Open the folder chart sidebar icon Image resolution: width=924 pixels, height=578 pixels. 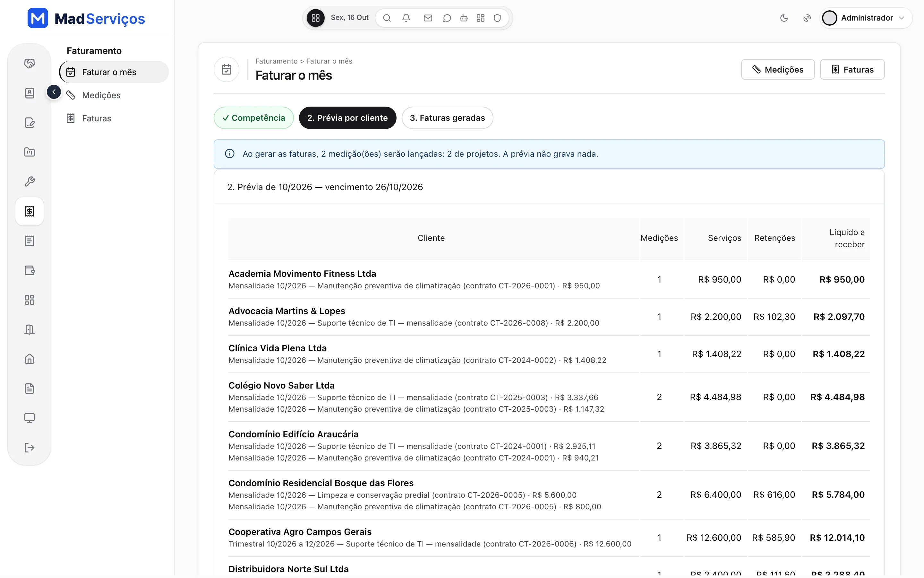coord(30,152)
